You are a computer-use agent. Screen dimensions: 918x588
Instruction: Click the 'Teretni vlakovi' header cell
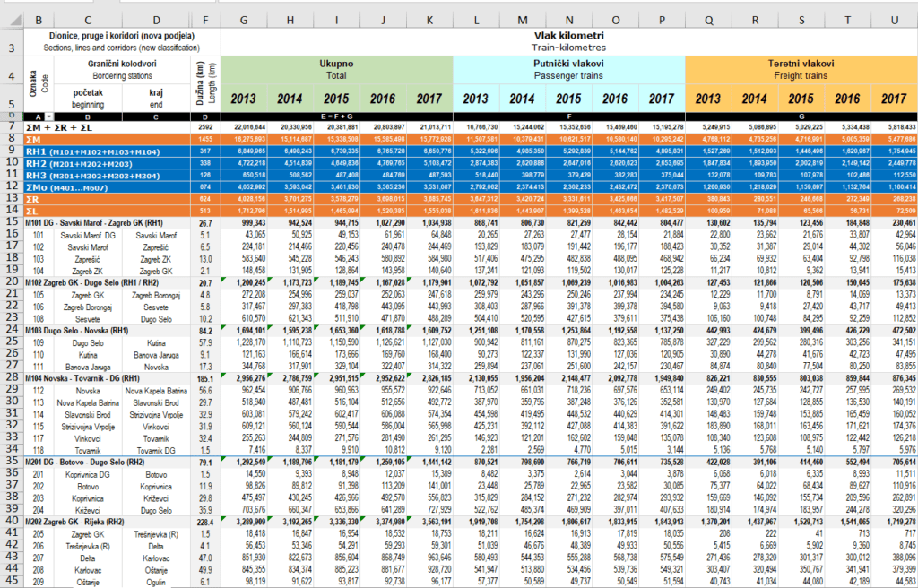pos(801,70)
